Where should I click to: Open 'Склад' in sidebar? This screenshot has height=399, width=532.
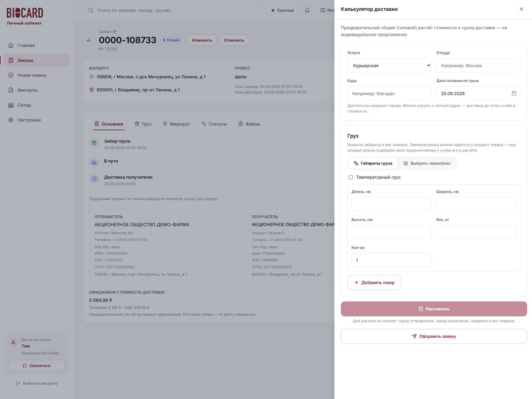click(37, 105)
